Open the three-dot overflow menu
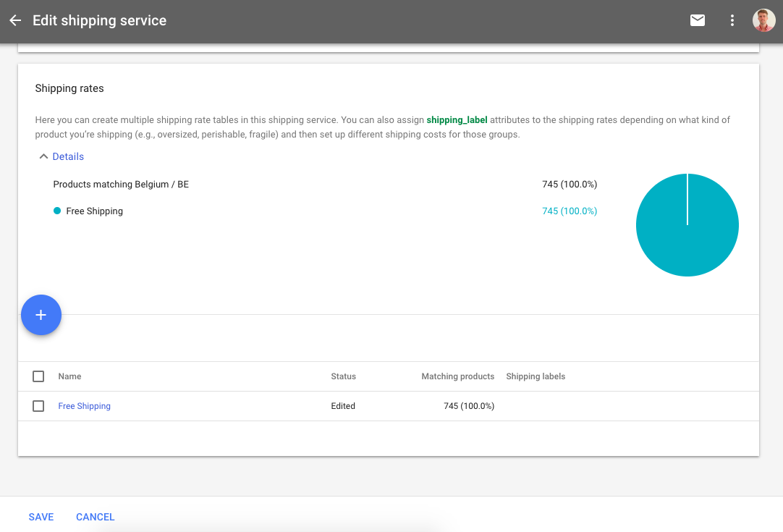 click(x=732, y=20)
